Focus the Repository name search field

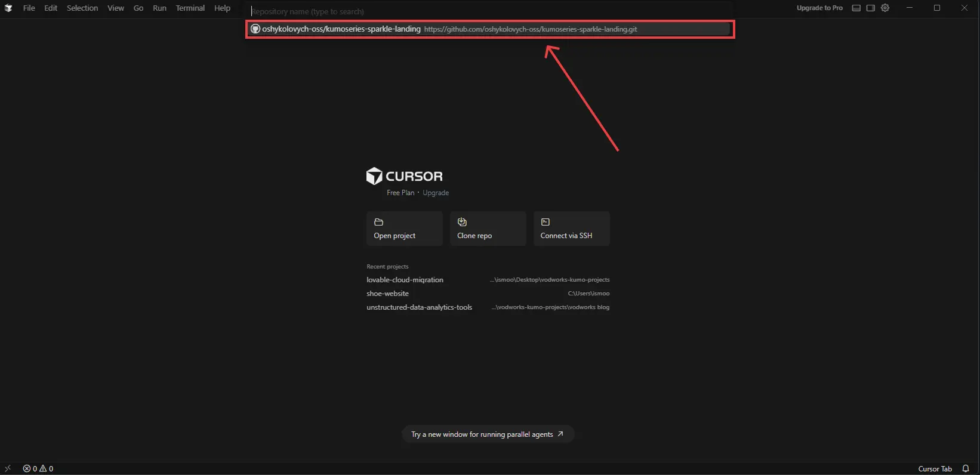tap(489, 11)
